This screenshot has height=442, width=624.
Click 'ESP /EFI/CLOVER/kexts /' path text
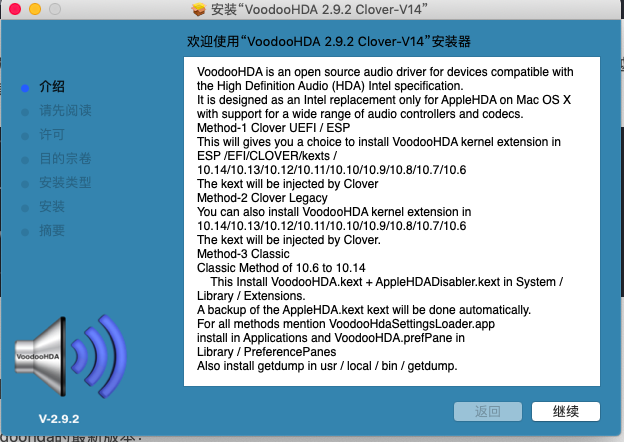point(267,156)
